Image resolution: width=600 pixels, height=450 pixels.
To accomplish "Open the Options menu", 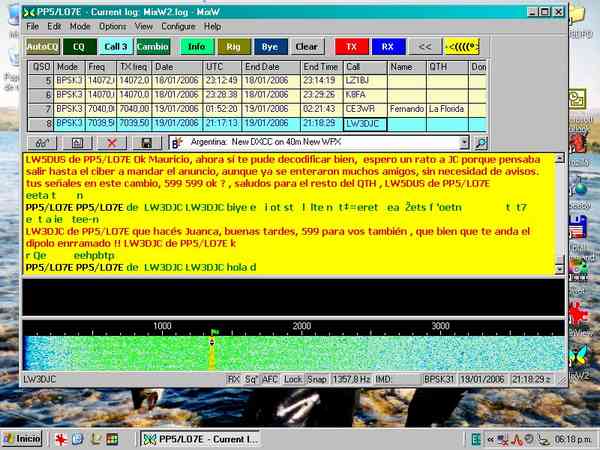I will pyautogui.click(x=113, y=26).
